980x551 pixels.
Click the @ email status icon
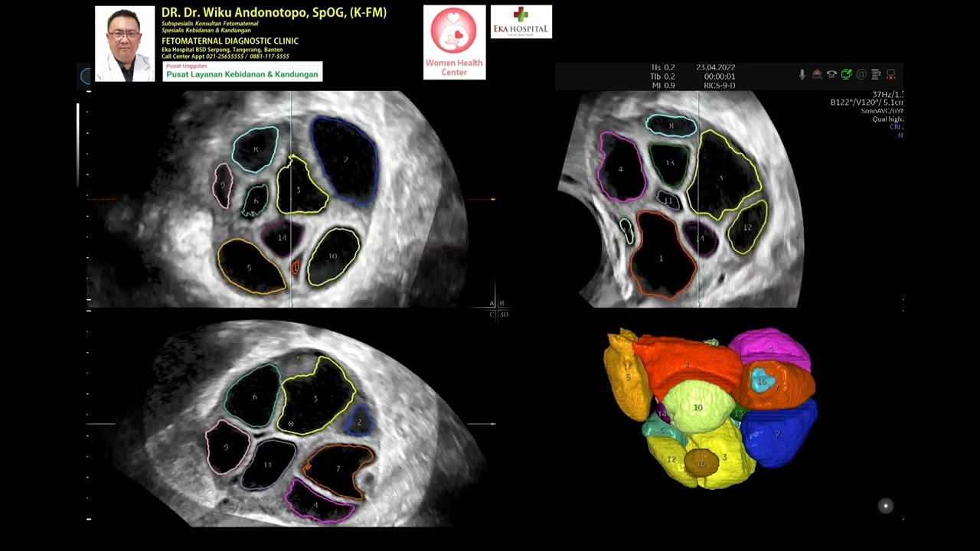(861, 74)
